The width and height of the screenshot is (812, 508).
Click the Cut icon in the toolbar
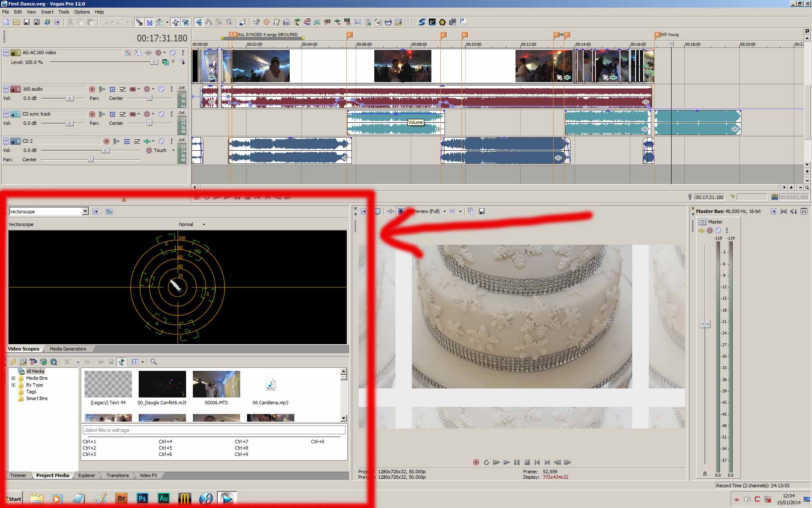pos(70,22)
